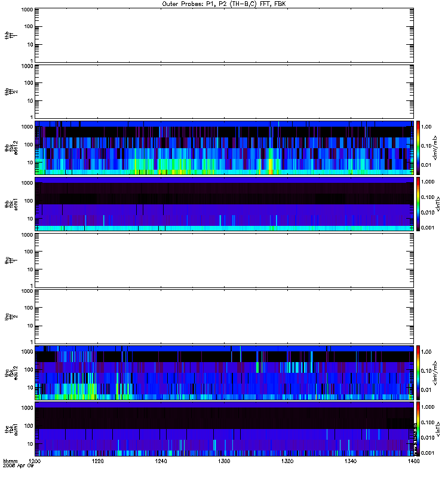448x478 pixels.
Task: Click the 100 y-axis tick of thb FFT 2
Action: pos(29,83)
